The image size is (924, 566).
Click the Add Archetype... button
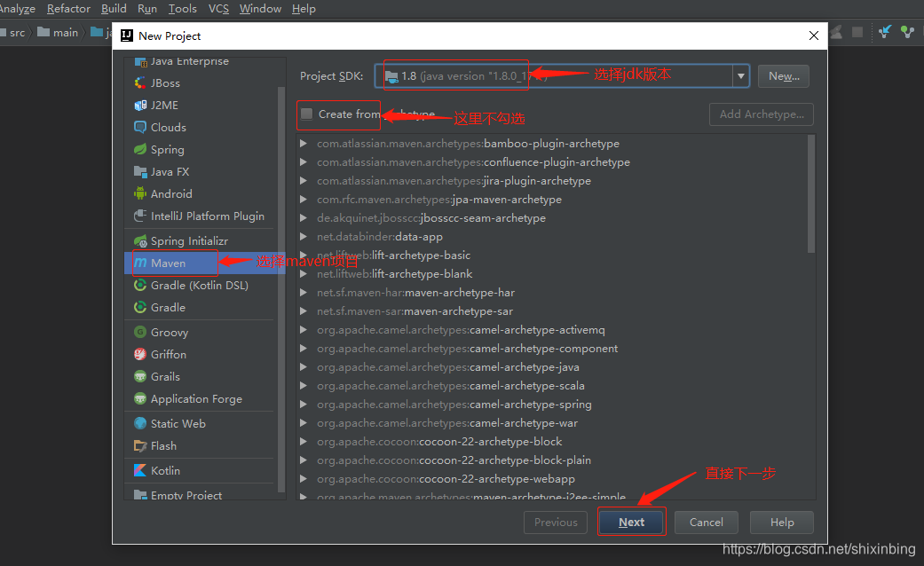(762, 114)
